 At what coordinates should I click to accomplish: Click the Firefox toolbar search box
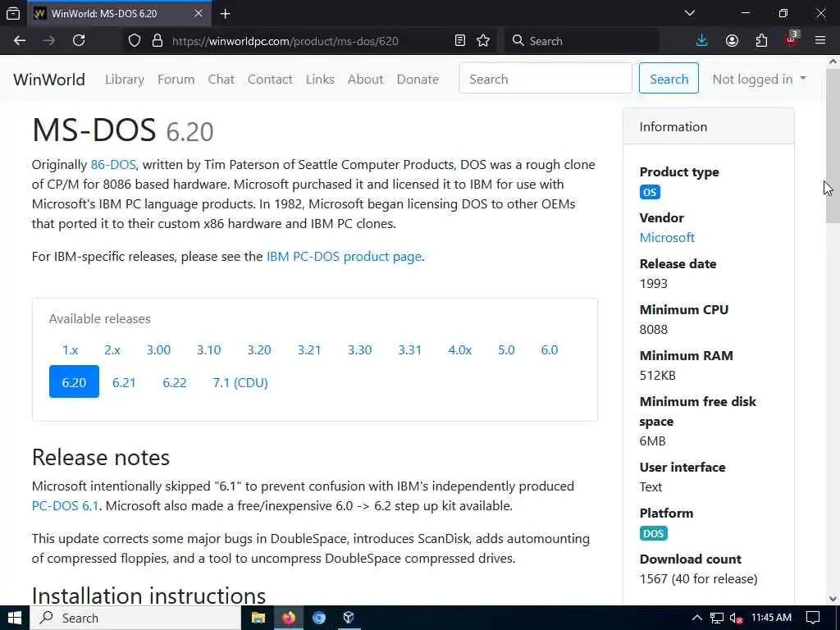click(x=582, y=41)
